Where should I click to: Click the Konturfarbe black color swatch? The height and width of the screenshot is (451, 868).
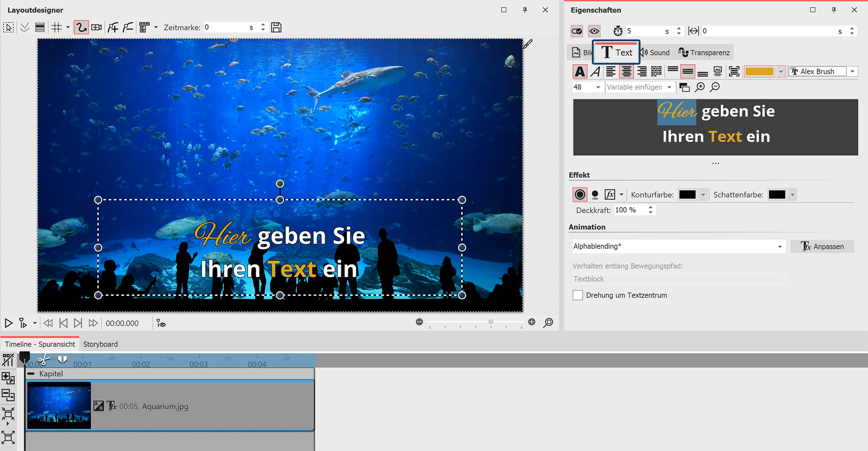pos(687,195)
